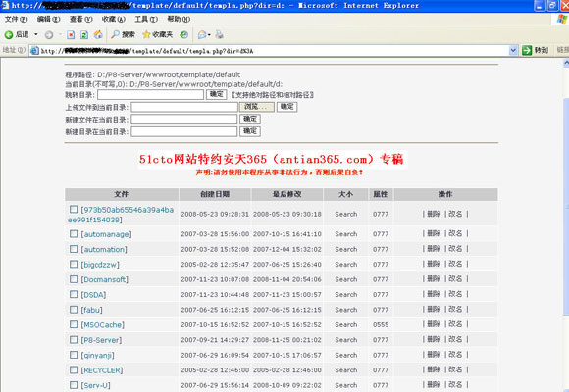Open the Favorites star toolbar button
Viewport: 569px width, 392px height.
click(158, 35)
